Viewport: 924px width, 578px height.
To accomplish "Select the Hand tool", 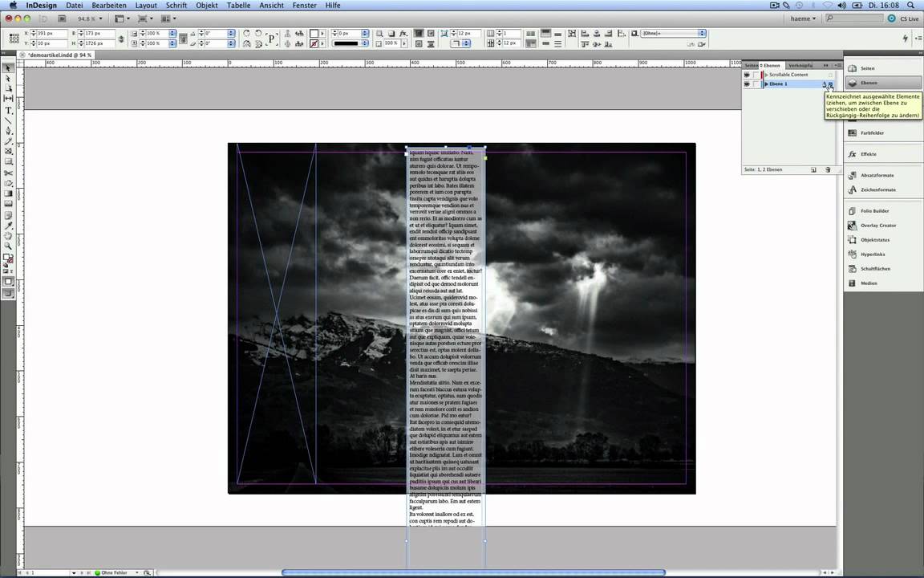I will pyautogui.click(x=8, y=236).
